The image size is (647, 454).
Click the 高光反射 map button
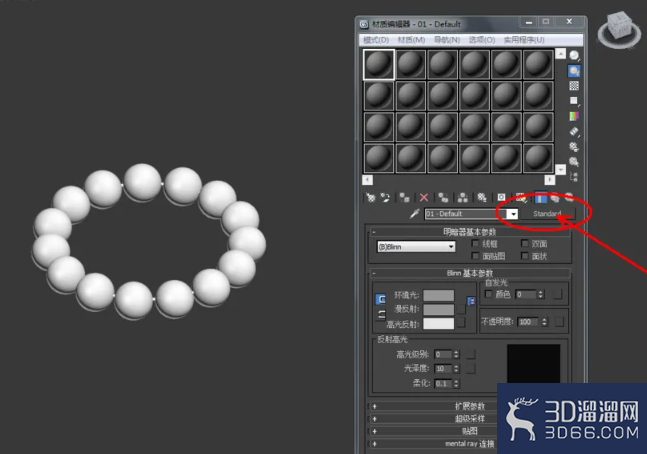461,322
